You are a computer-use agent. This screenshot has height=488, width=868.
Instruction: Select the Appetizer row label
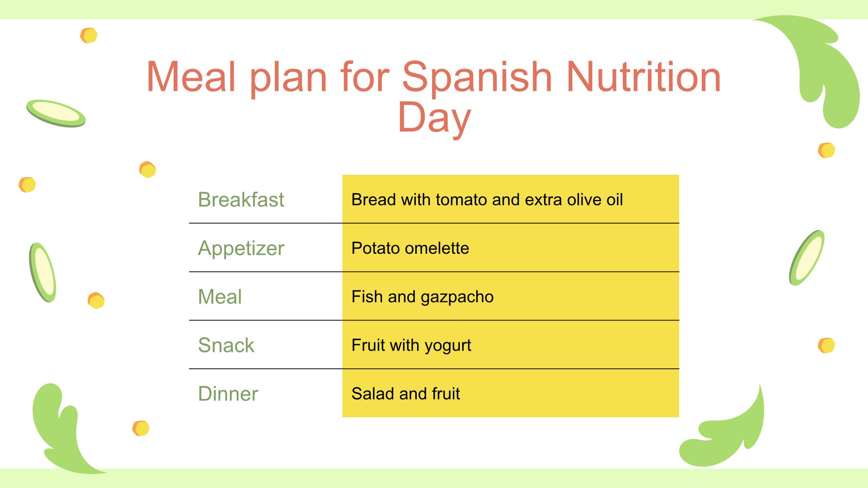[x=241, y=248]
